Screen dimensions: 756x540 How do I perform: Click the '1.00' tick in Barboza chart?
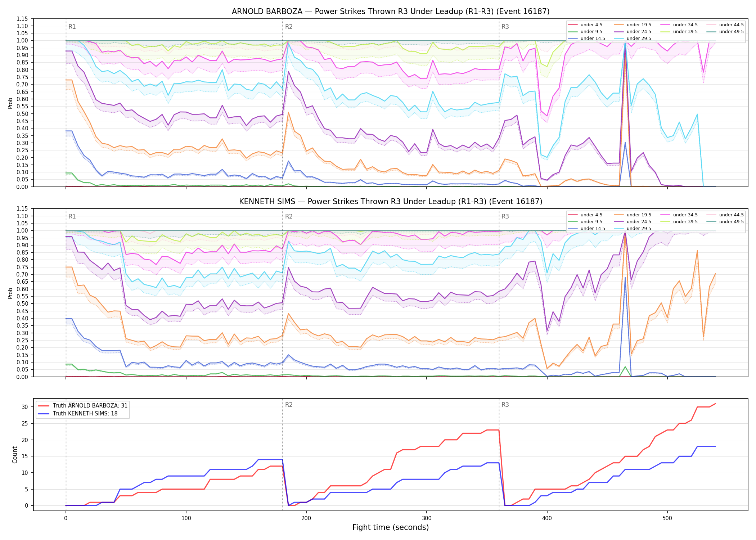22,41
